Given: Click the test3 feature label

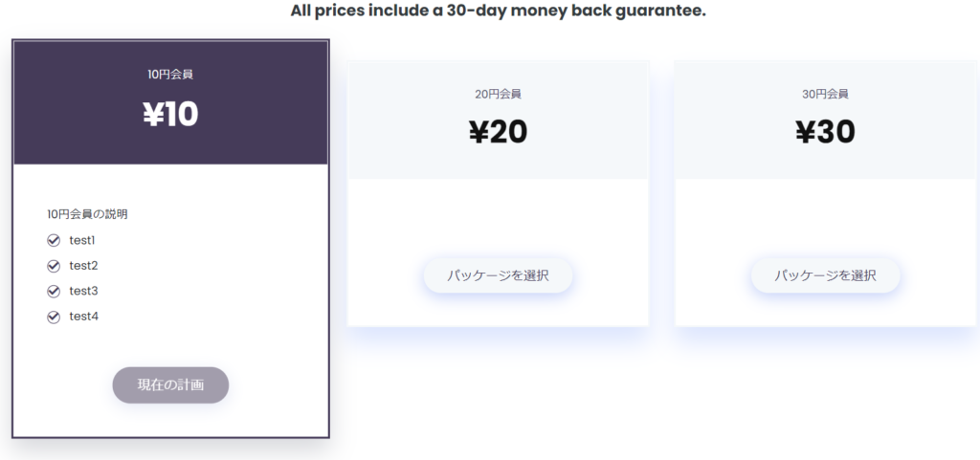Looking at the screenshot, I should pyautogui.click(x=84, y=291).
